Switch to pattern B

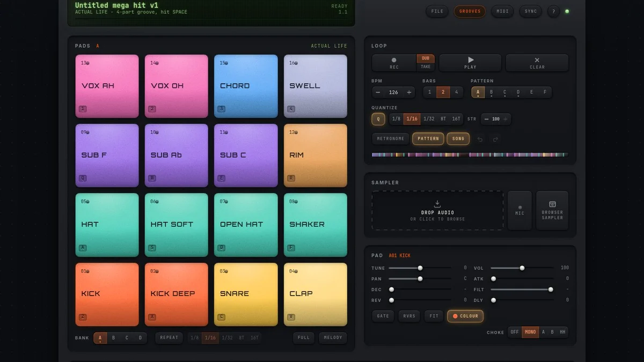tap(491, 92)
